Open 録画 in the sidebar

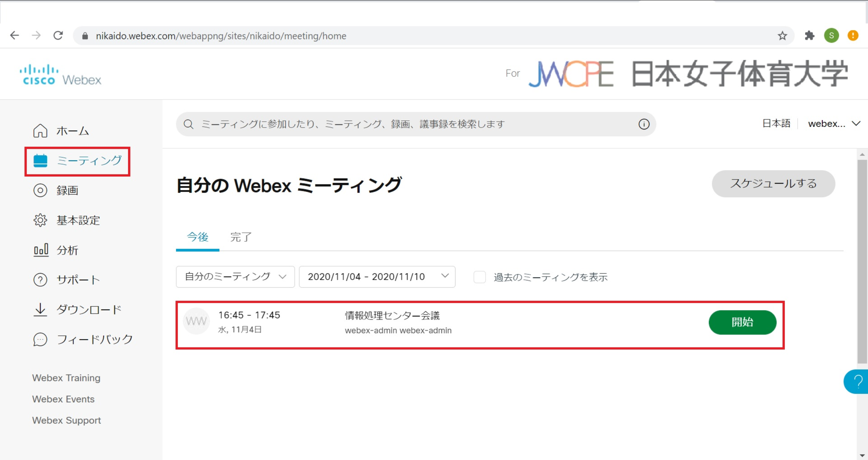(x=67, y=190)
